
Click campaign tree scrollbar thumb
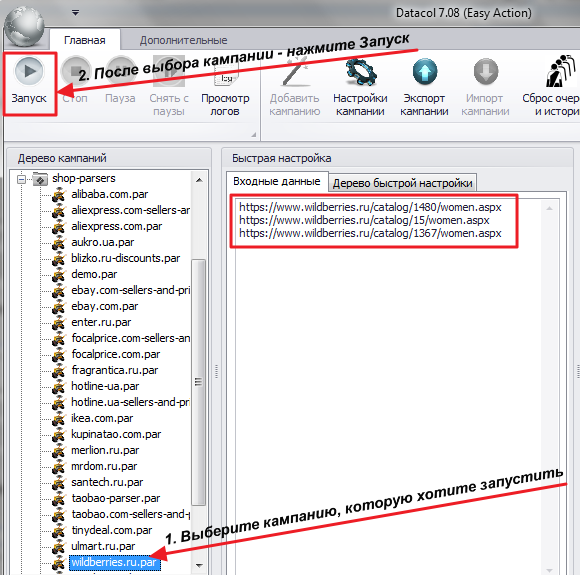point(199,382)
